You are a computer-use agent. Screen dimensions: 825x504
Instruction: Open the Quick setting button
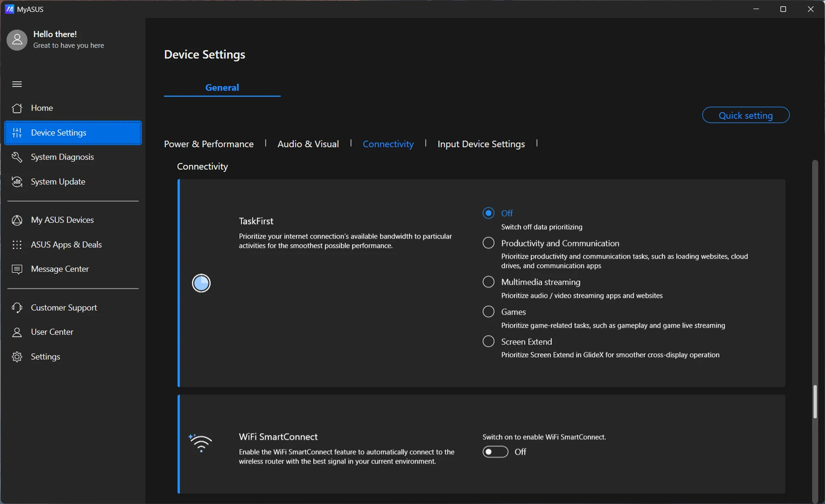click(746, 115)
